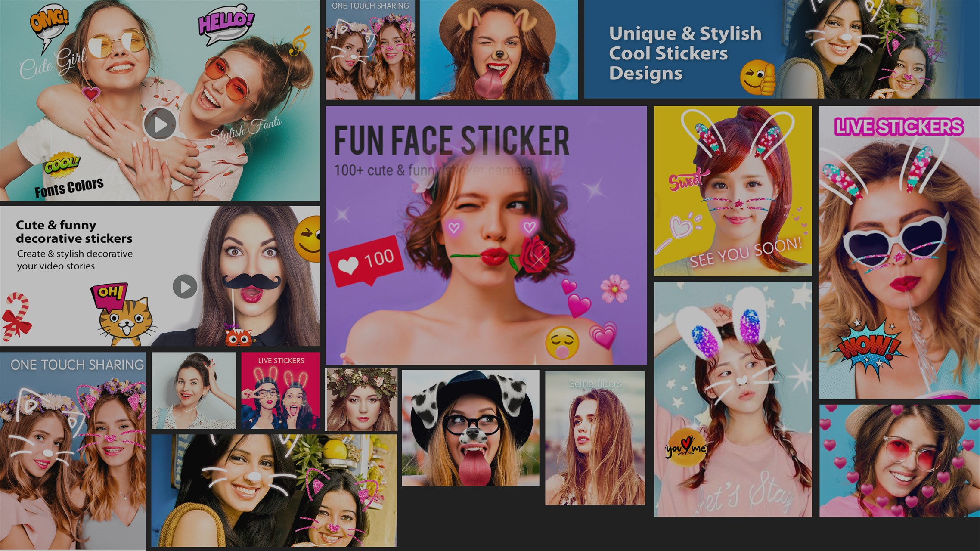Open the Selfie filters thumbnail

(595, 437)
